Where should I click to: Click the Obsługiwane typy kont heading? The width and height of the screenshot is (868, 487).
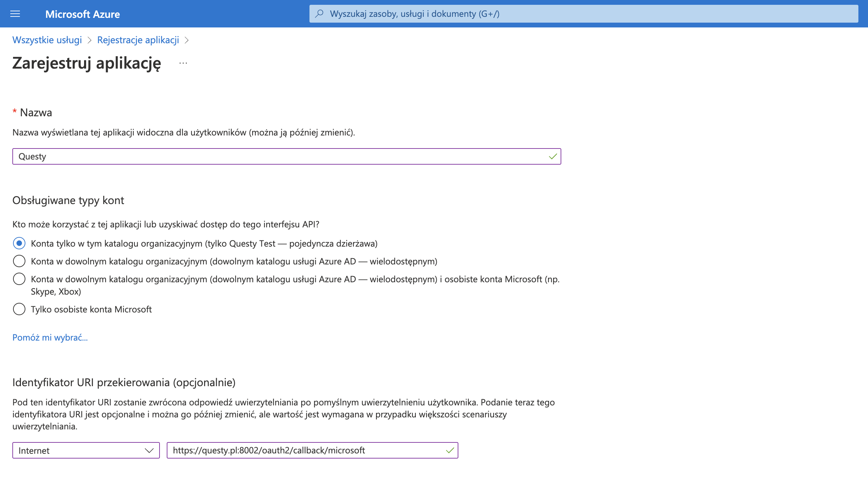point(68,200)
